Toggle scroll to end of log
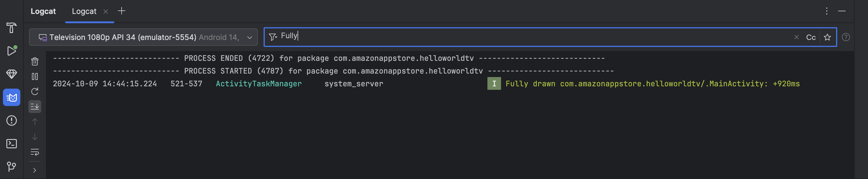Viewport: 868px width, 179px height. tap(35, 107)
